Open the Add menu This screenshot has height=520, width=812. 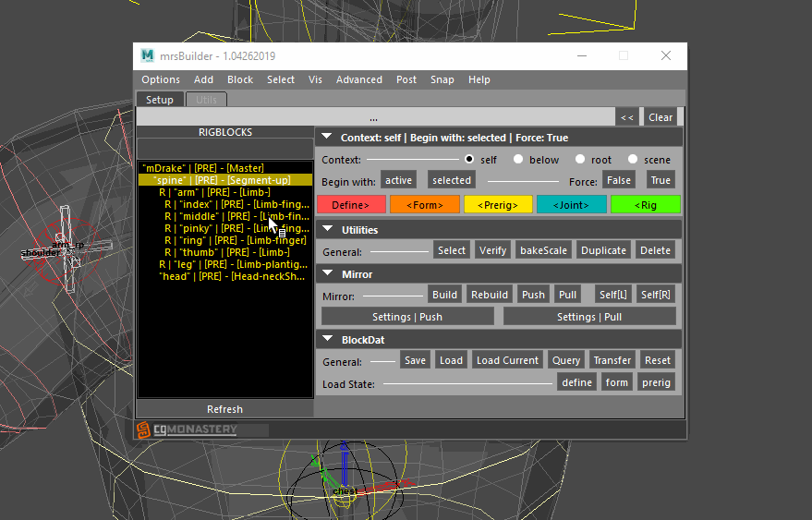point(203,79)
